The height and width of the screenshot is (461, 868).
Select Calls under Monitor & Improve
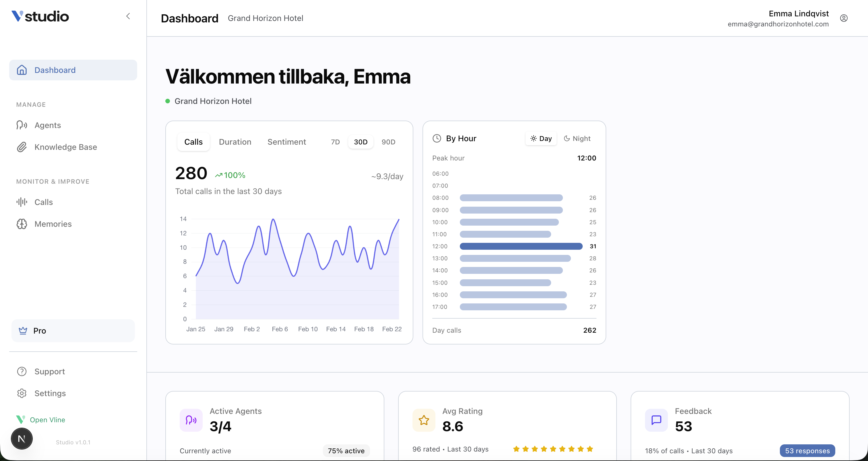(43, 202)
